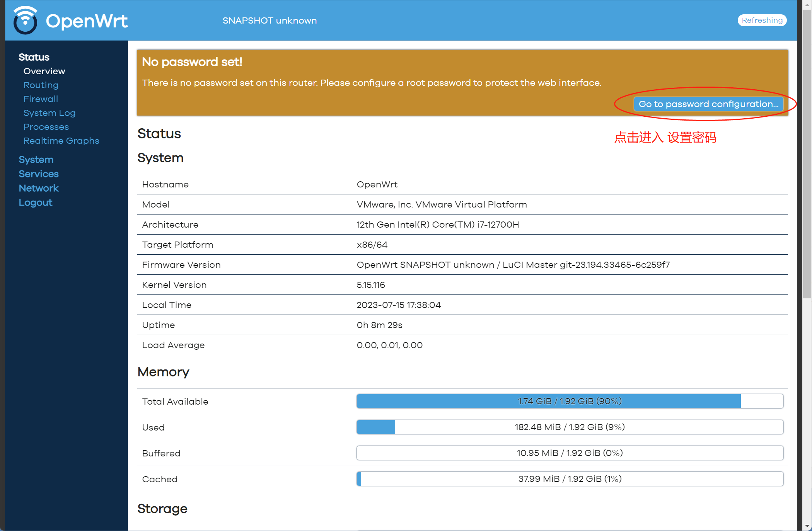Click the Architecture row label
The image size is (812, 531).
pos(170,225)
